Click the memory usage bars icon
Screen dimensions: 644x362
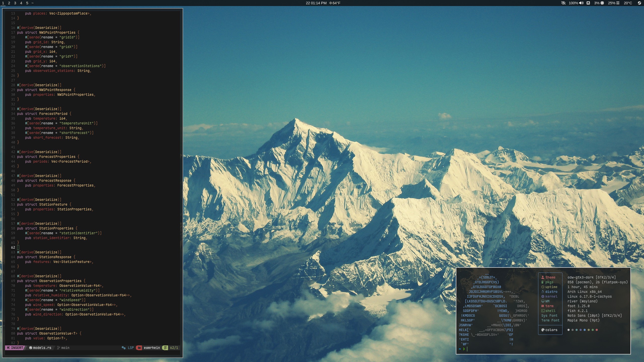(x=618, y=3)
